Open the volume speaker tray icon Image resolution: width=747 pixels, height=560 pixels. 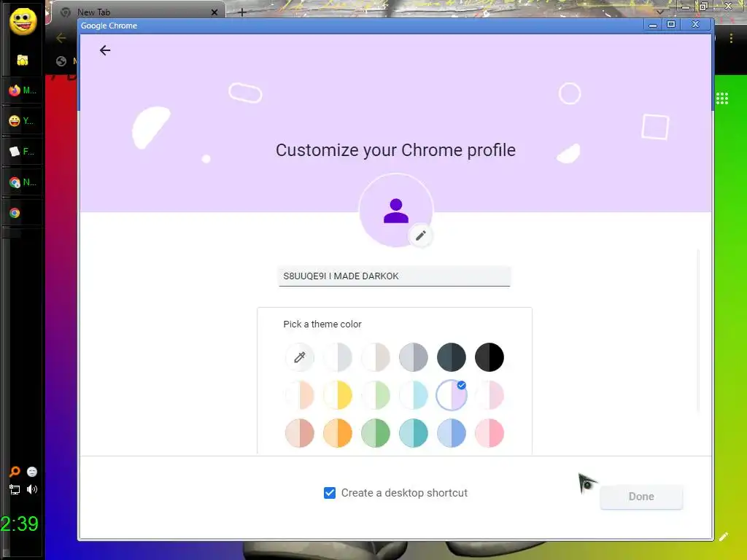click(32, 489)
